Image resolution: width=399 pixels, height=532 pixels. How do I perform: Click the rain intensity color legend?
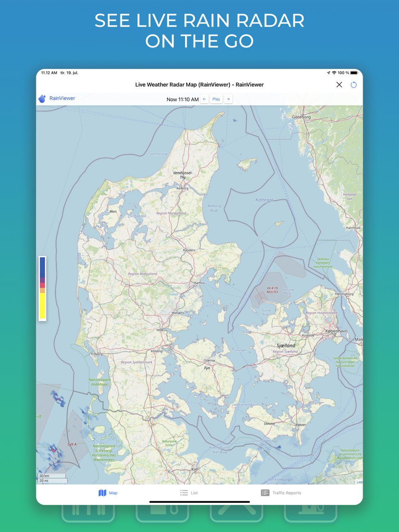tap(42, 288)
